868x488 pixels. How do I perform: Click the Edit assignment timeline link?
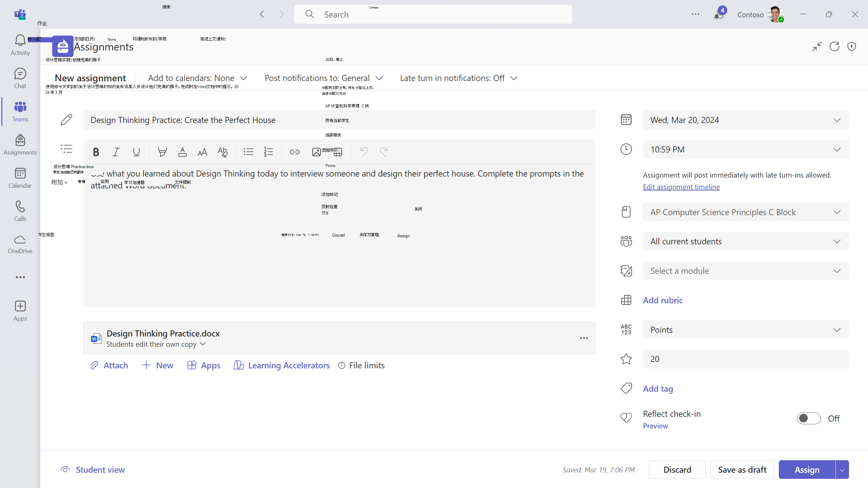coord(681,187)
